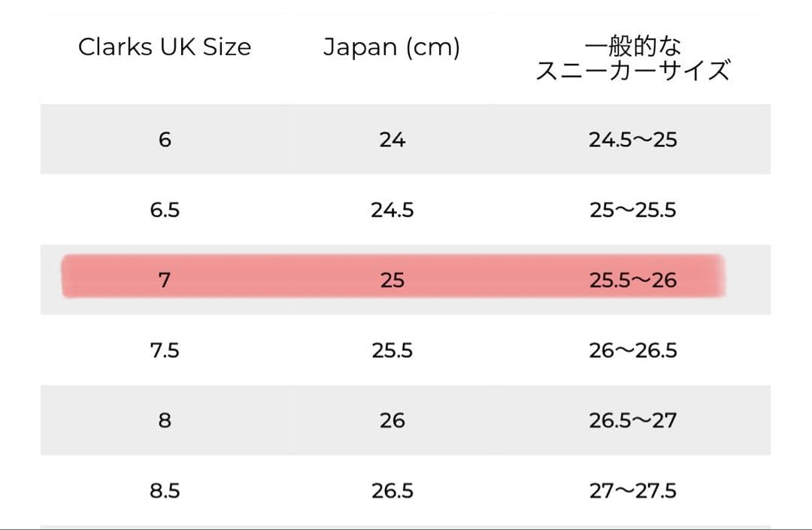Select UK size 6 cell
Screen dimensions: 812x530
tap(165, 140)
